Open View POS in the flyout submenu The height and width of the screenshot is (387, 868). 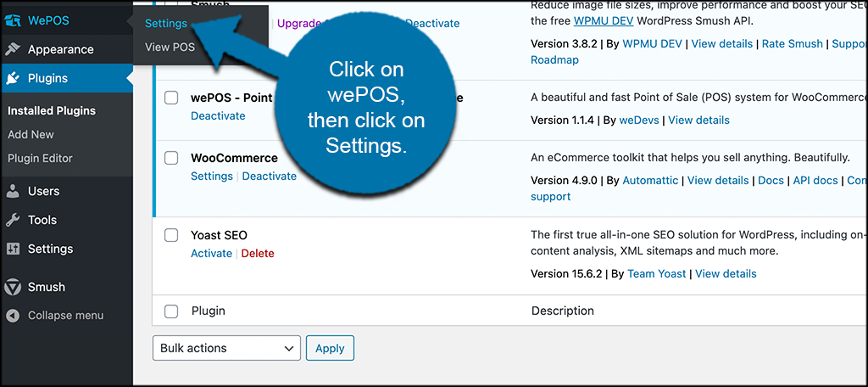(170, 48)
